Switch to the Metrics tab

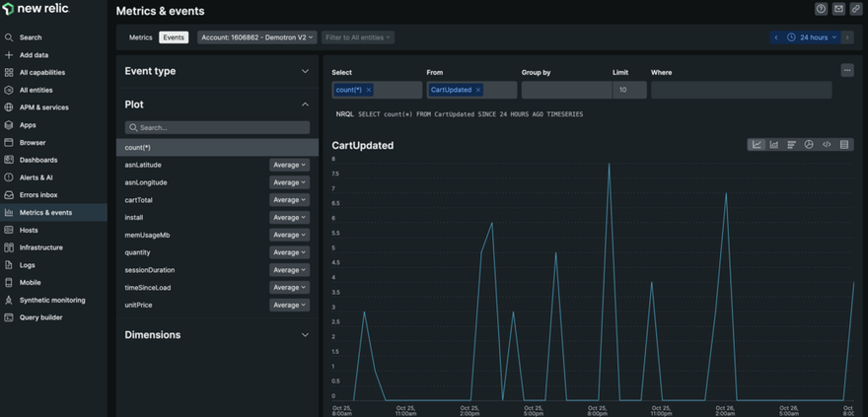coord(141,37)
